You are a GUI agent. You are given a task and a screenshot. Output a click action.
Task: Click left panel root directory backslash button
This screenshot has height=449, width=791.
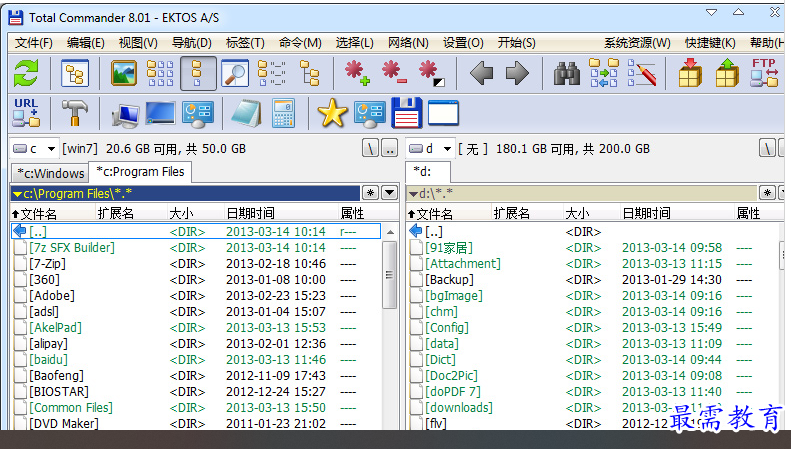point(370,149)
